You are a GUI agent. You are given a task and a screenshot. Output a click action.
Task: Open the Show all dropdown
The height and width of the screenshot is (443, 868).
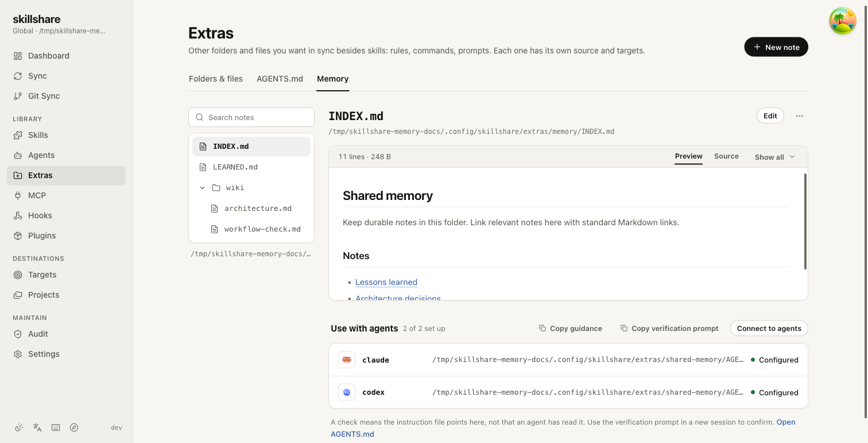pos(775,157)
